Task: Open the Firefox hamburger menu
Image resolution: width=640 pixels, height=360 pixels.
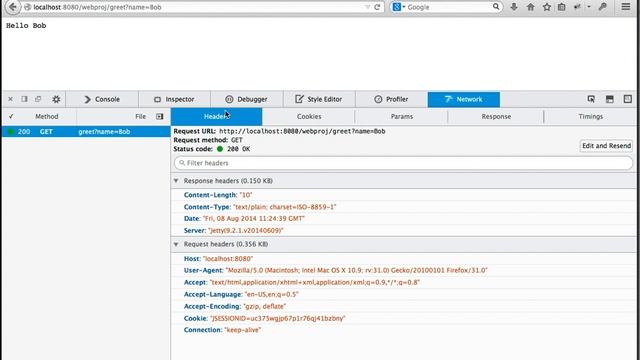Action: [x=626, y=7]
